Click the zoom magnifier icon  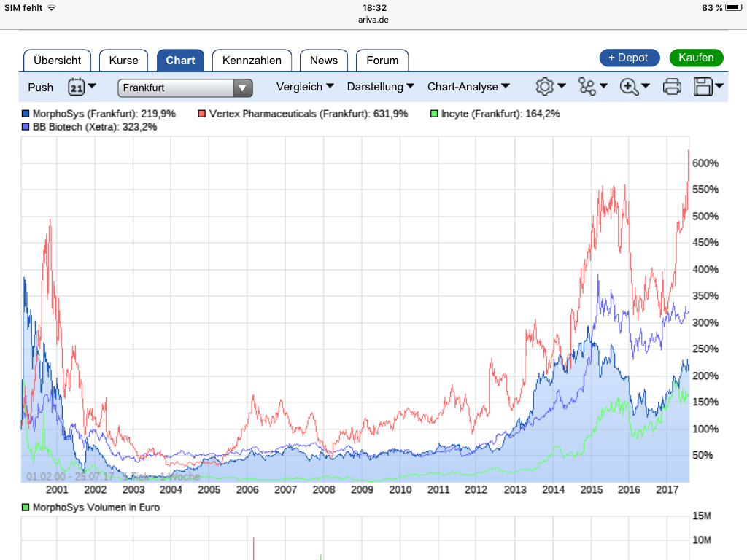(629, 87)
